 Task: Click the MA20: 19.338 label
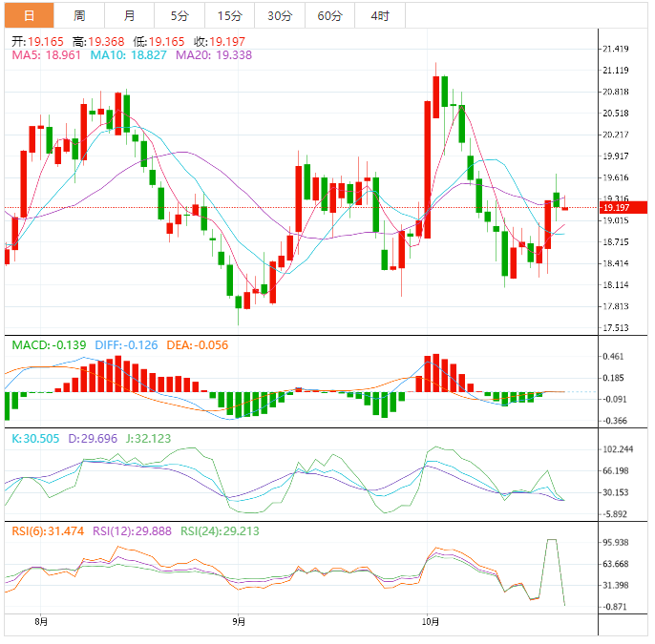click(214, 55)
